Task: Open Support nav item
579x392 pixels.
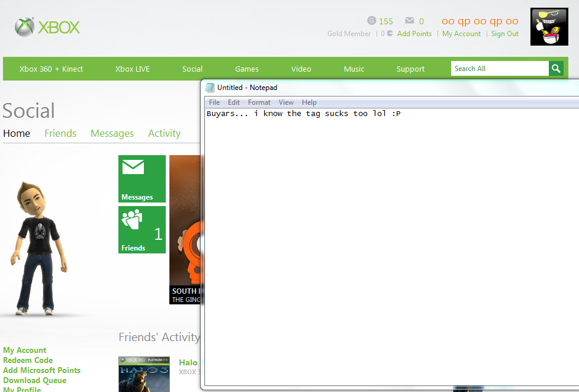Action: pos(410,69)
